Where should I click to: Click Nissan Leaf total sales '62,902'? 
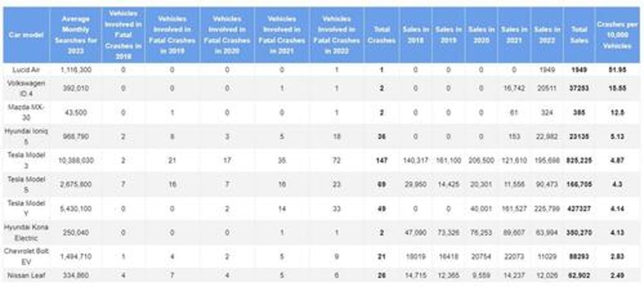579,276
